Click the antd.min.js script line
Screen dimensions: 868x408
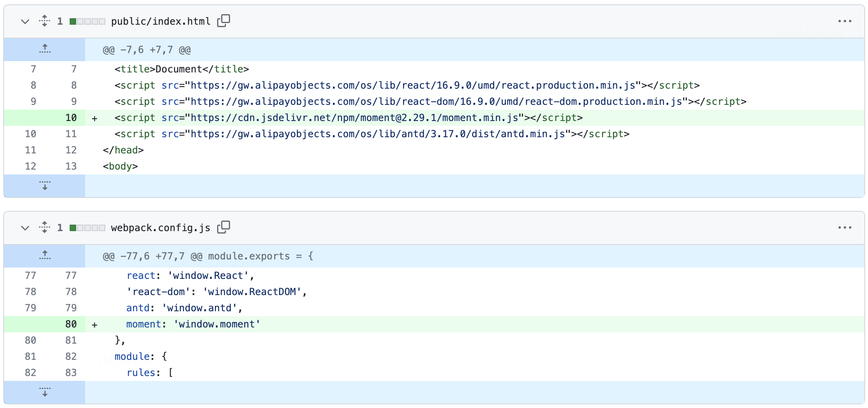475,134
